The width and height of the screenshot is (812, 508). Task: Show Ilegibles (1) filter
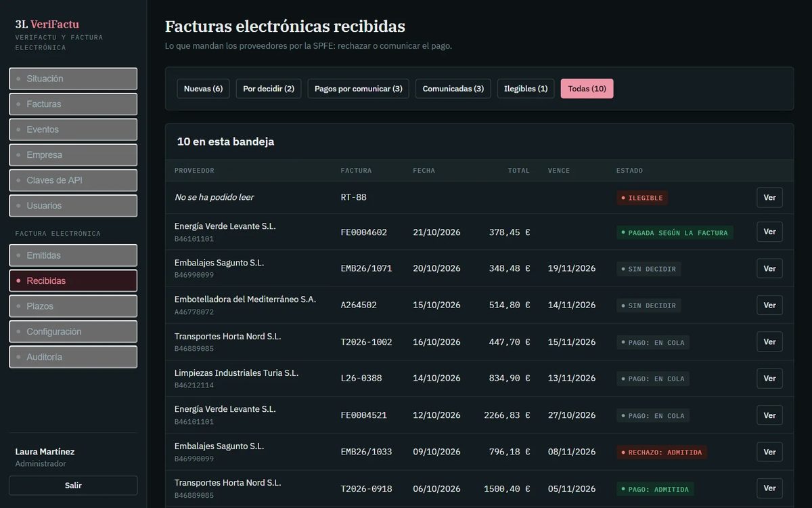(x=526, y=89)
